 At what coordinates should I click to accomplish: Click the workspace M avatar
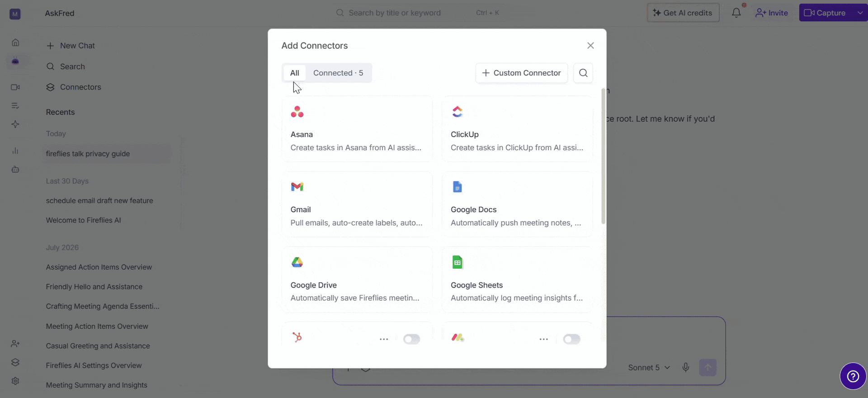(x=15, y=14)
